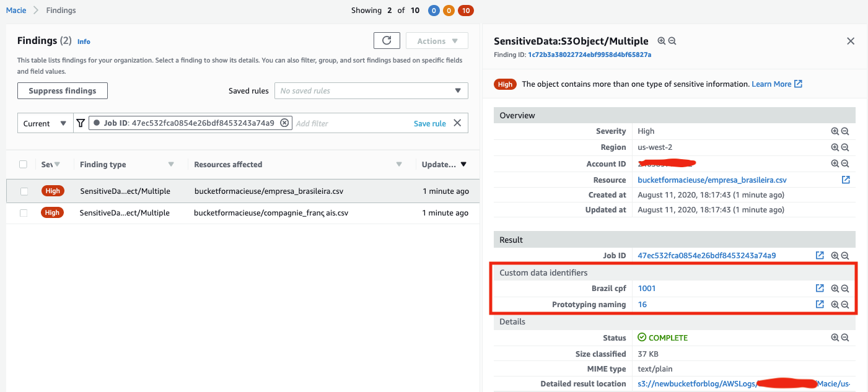The width and height of the screenshot is (868, 392).
Task: Click the Details section header
Action: pyautogui.click(x=675, y=321)
